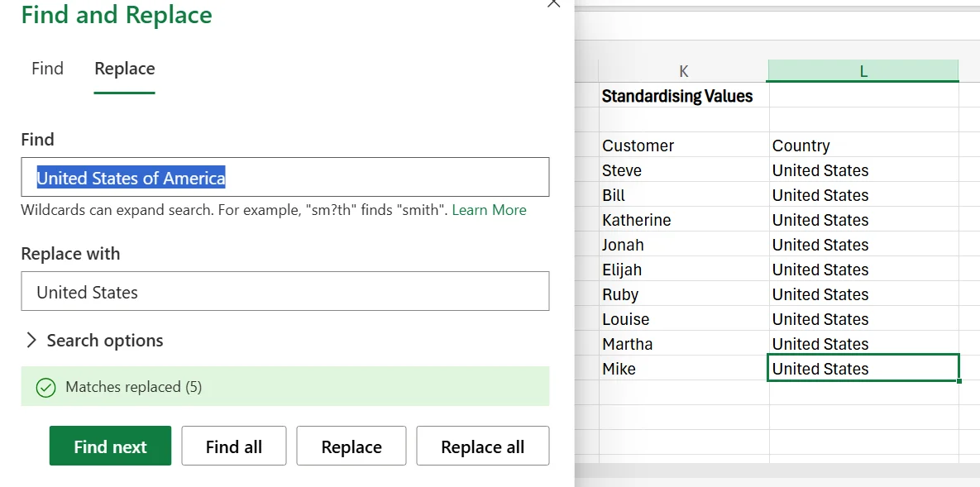Select the Replace tab
The image size is (980, 487).
124,69
